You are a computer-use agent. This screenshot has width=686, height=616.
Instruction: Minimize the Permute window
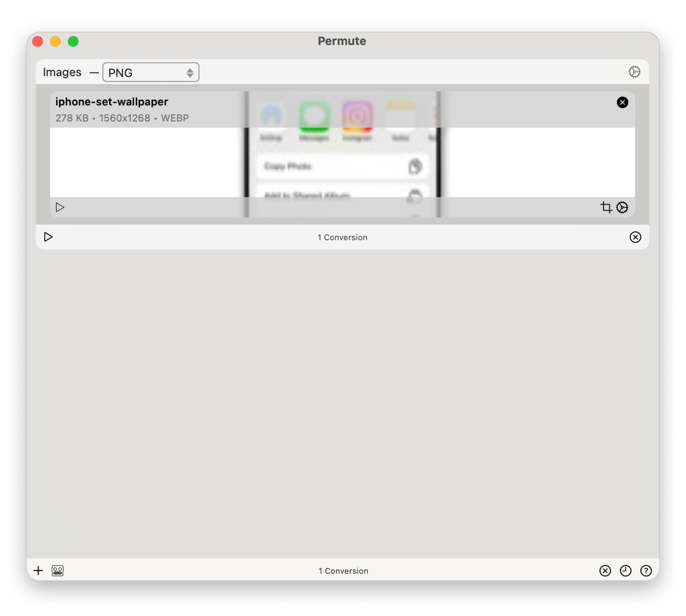click(x=55, y=41)
